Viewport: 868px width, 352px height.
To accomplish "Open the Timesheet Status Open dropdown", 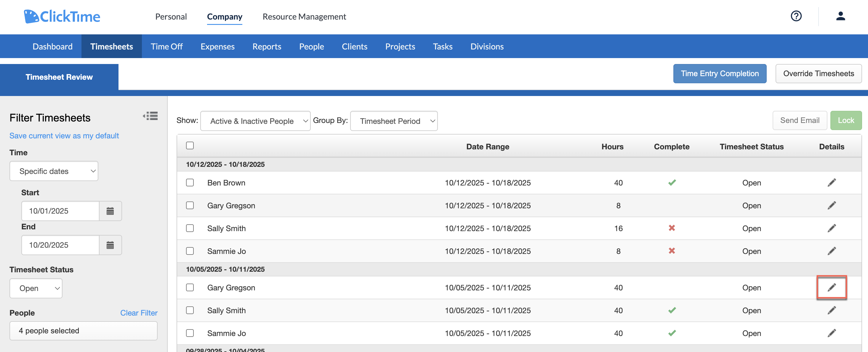I will point(36,288).
